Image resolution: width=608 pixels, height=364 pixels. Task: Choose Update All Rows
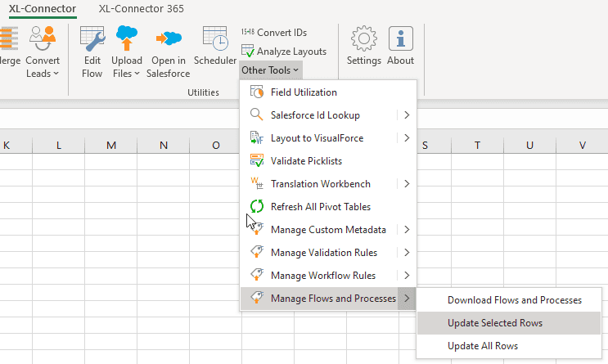tap(509, 346)
